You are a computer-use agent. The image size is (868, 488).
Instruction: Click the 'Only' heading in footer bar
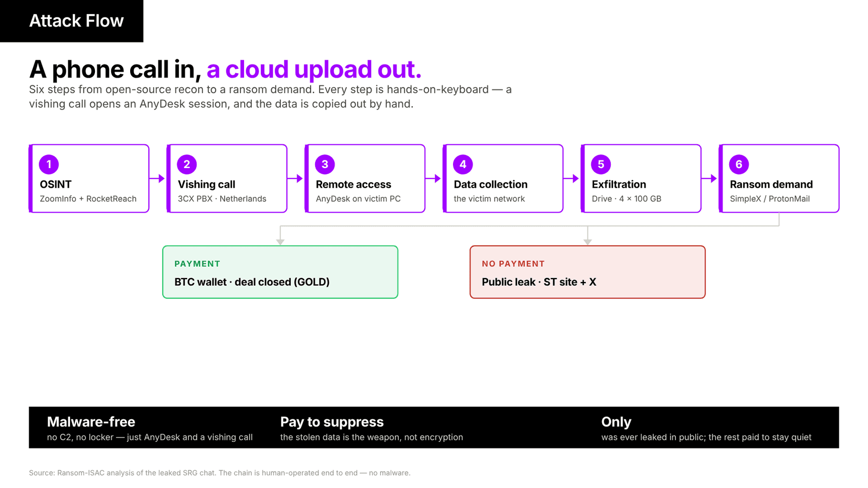point(616,422)
